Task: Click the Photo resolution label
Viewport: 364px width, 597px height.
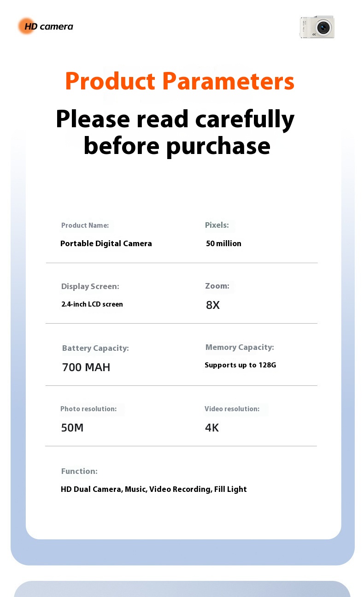Action: [88, 409]
